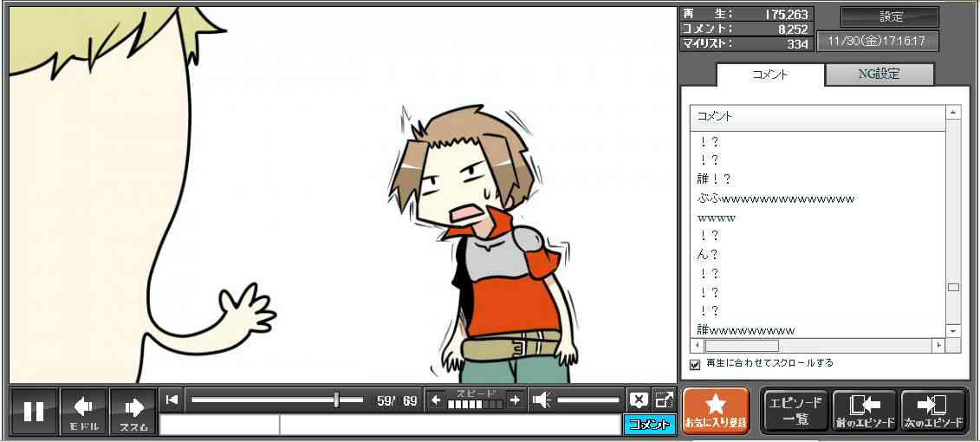The width and height of the screenshot is (980, 442).
Task: Decrease playback speed with left arrow
Action: (x=436, y=400)
